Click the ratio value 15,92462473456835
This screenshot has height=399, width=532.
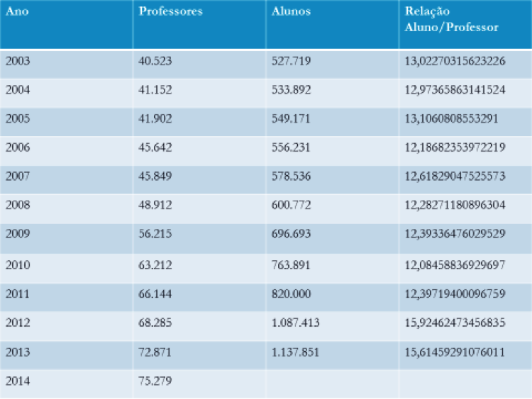pyautogui.click(x=454, y=322)
